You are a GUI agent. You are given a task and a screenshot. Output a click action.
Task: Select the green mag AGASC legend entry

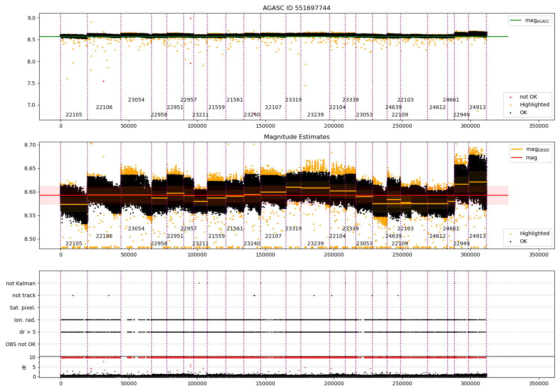coord(529,21)
